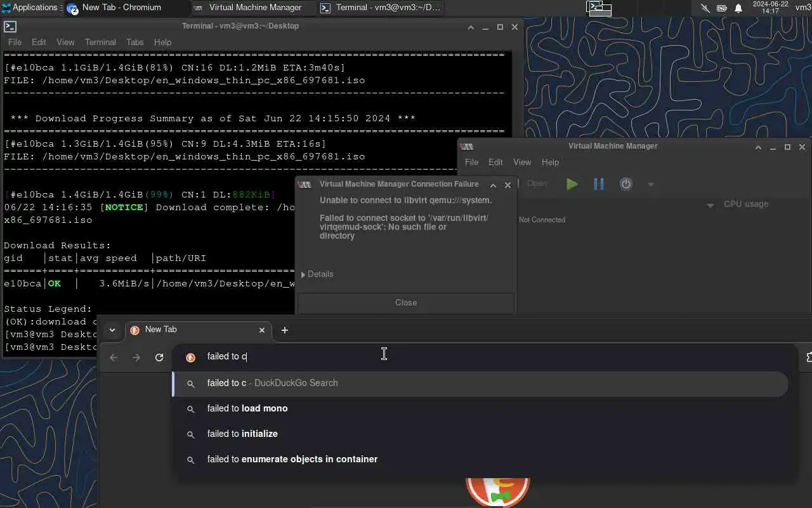Click the Run play icon in Virtual Machine Manager
The width and height of the screenshot is (812, 508).
pyautogui.click(x=572, y=184)
